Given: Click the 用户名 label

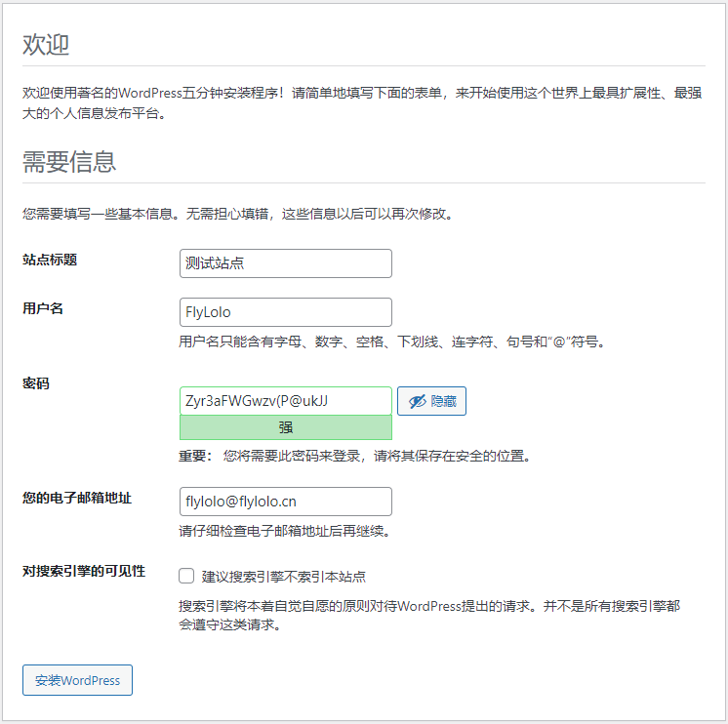Looking at the screenshot, I should point(43,308).
